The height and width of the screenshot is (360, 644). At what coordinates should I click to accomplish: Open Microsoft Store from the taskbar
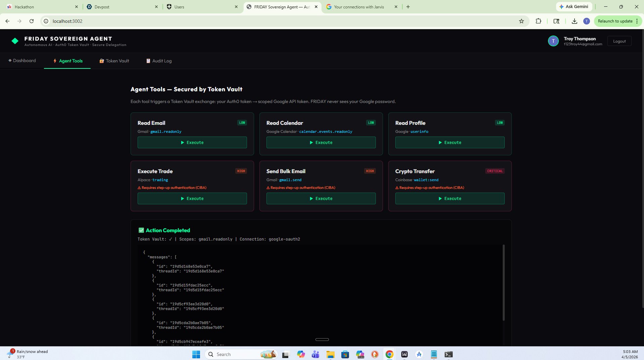pyautogui.click(x=345, y=354)
